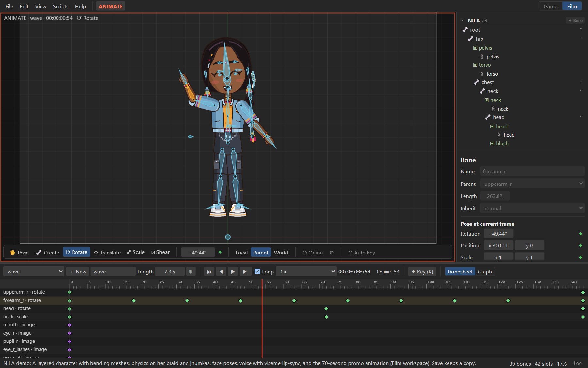The width and height of the screenshot is (588, 368).
Task: Select the Shear tool
Action: pyautogui.click(x=160, y=252)
